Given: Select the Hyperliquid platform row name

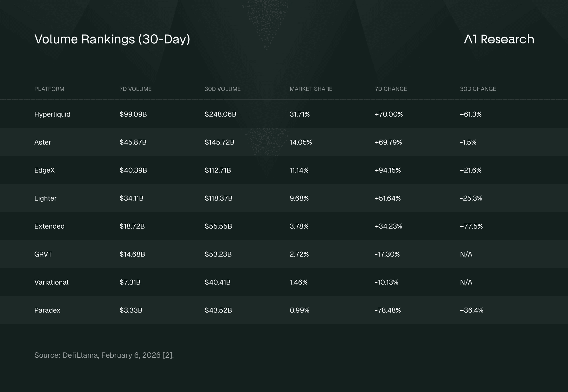Looking at the screenshot, I should pyautogui.click(x=52, y=114).
